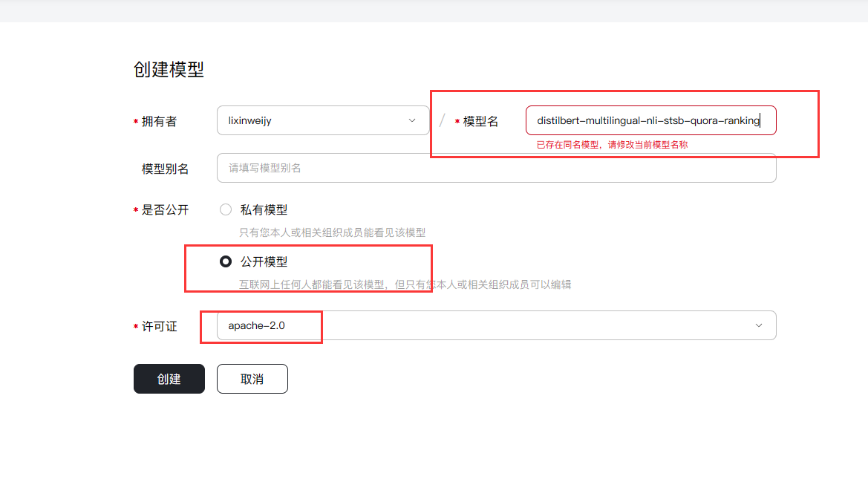Viewport: 868px width, 485px height.
Task: Open the 拥有者 dropdown showing lixinweijy
Action: [322, 120]
